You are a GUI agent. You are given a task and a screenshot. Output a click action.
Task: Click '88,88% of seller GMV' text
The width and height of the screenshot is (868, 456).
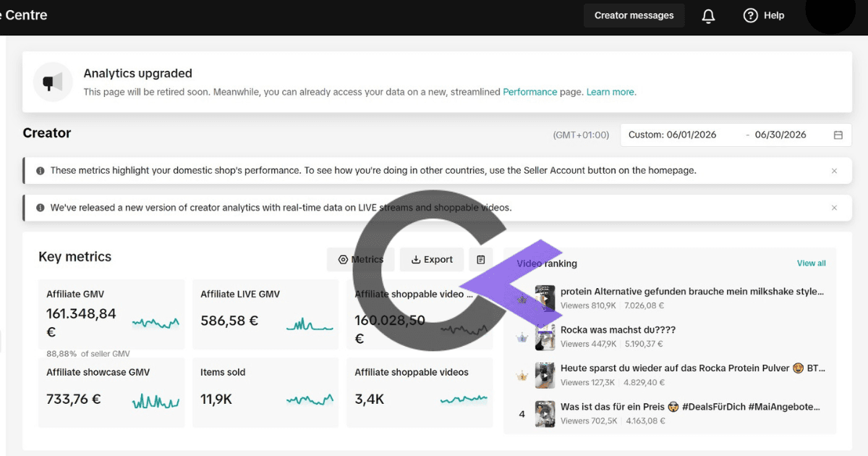(x=88, y=354)
